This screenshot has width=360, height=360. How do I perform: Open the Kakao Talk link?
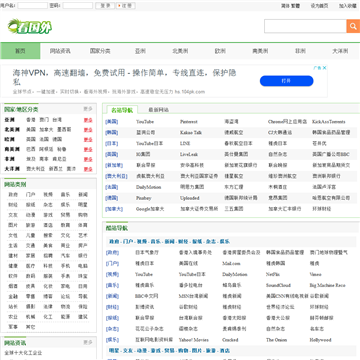point(191,132)
